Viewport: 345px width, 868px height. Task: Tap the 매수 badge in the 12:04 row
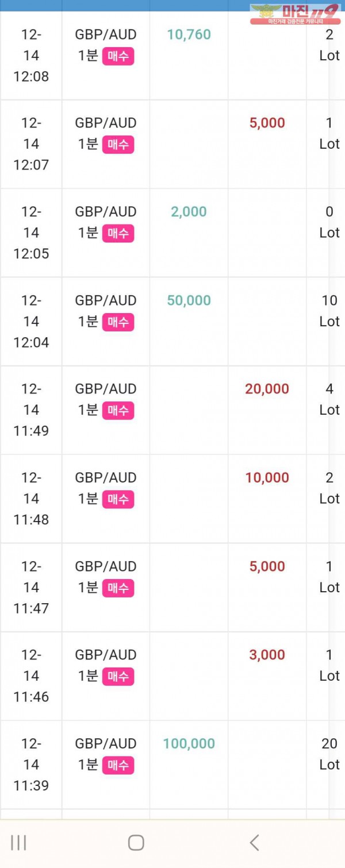coord(118,322)
